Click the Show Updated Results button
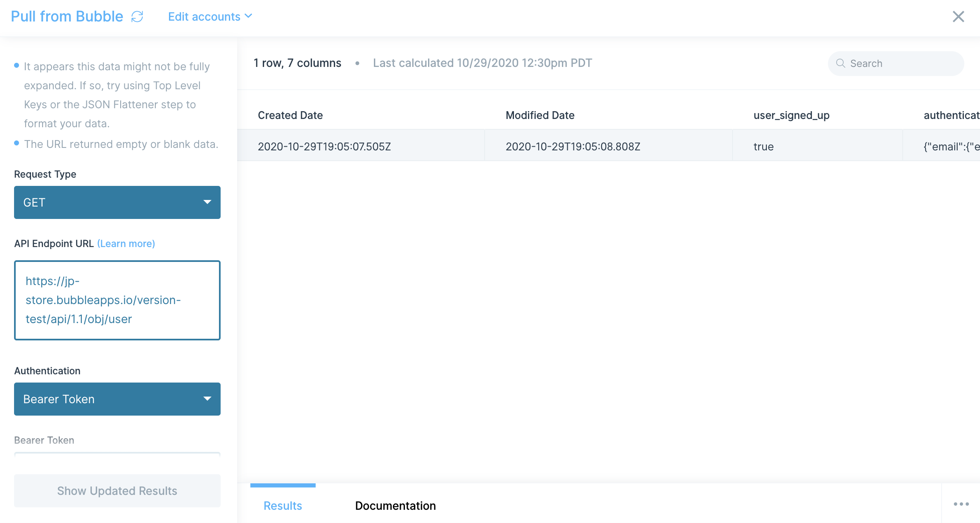Screen dimensions: 980x523 click(x=117, y=491)
